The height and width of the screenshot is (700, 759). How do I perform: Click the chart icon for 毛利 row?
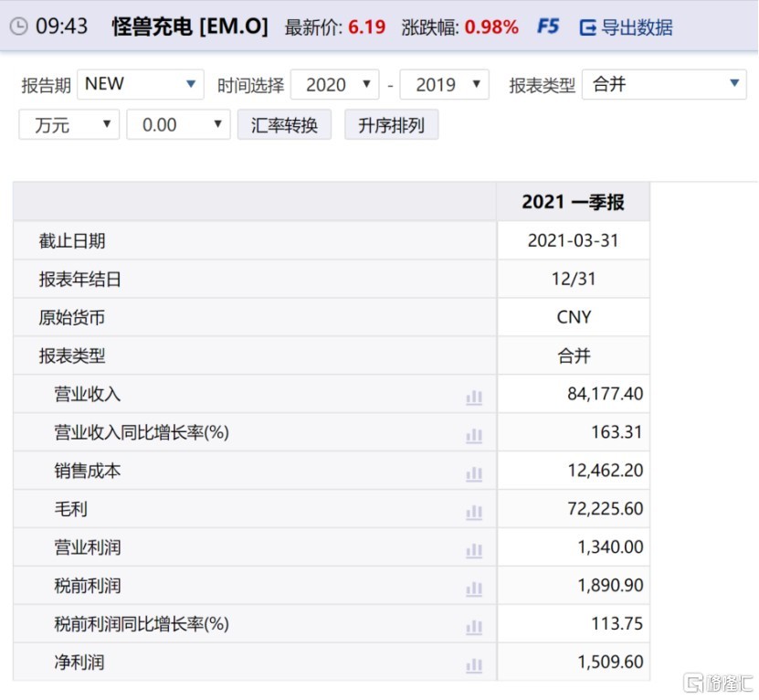click(473, 512)
